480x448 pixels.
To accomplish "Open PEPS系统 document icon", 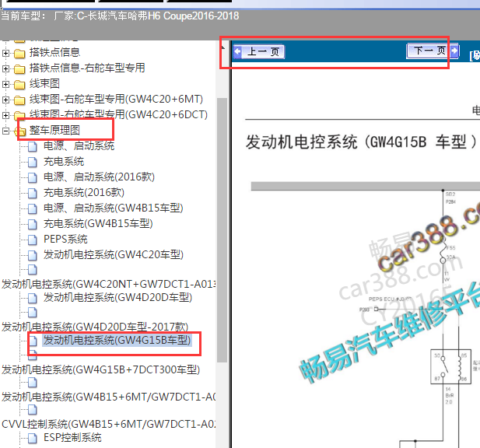I will pyautogui.click(x=33, y=240).
